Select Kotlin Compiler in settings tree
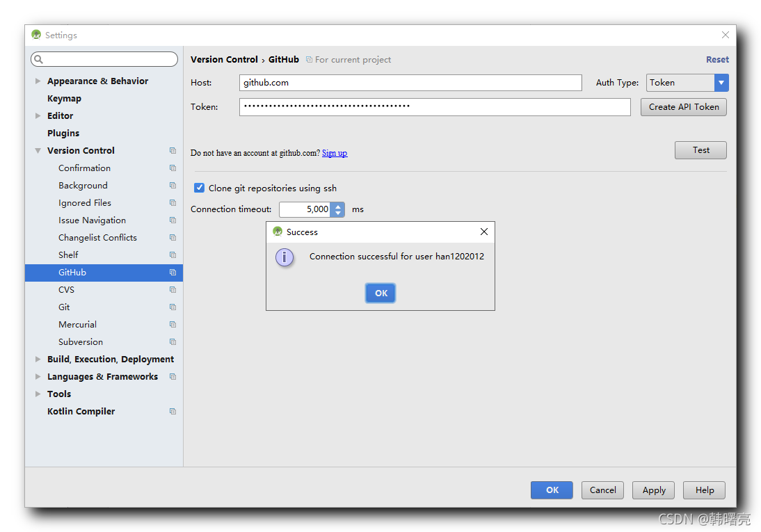 click(x=81, y=411)
